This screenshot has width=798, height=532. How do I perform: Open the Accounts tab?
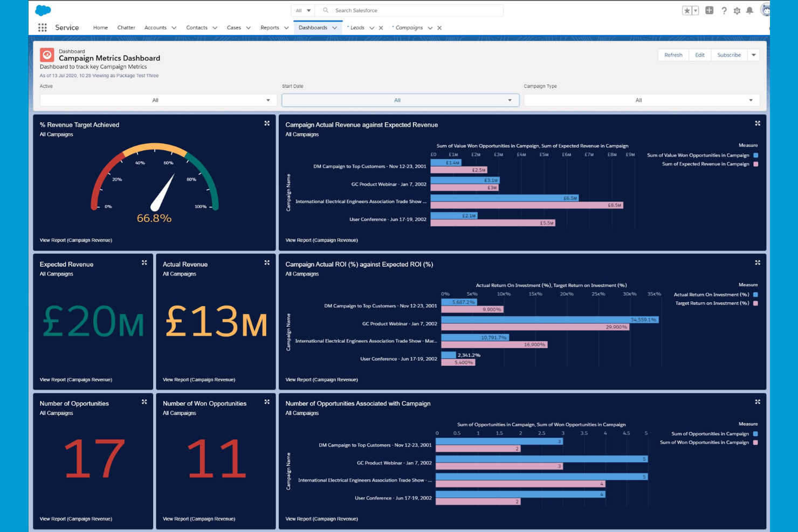(155, 27)
